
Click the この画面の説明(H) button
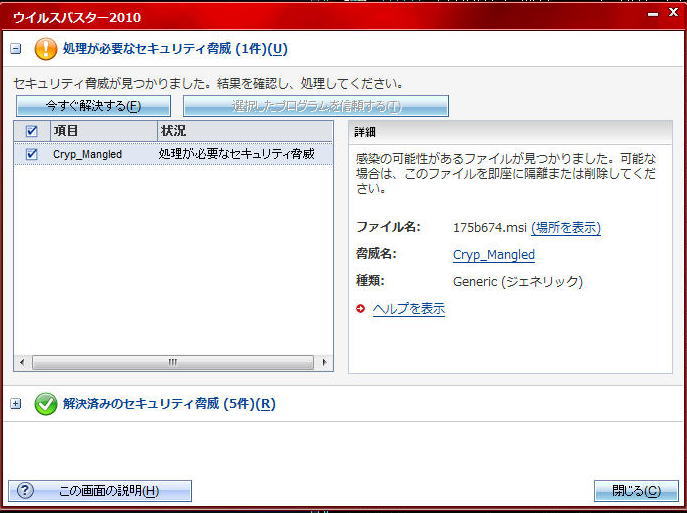pos(100,491)
